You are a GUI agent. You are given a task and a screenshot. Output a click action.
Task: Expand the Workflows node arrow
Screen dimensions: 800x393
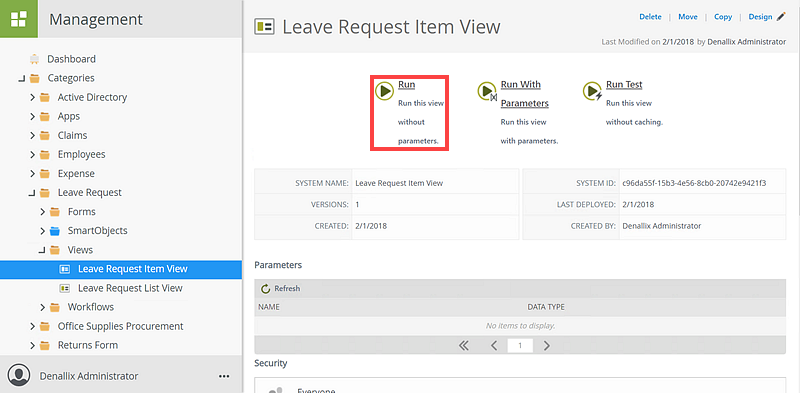tap(42, 307)
